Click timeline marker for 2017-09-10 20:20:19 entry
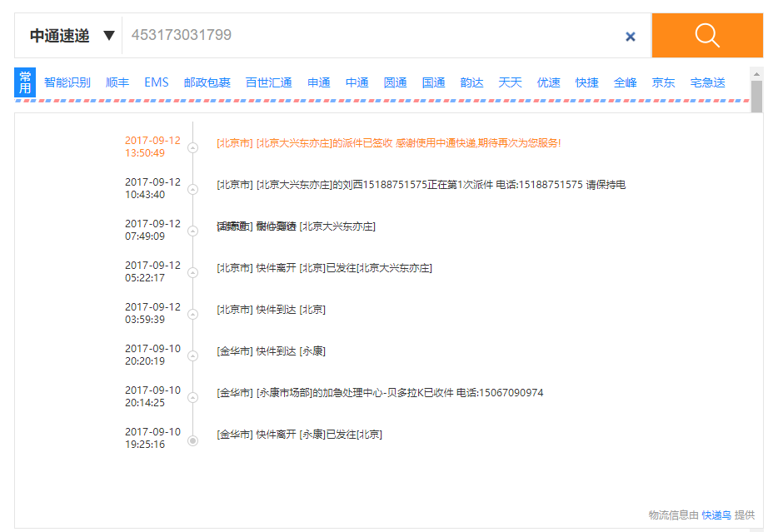768x532 pixels. pos(193,356)
